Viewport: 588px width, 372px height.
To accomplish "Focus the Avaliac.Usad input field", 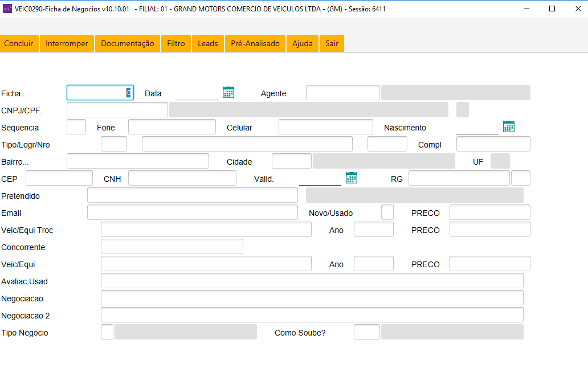I will pos(312,280).
